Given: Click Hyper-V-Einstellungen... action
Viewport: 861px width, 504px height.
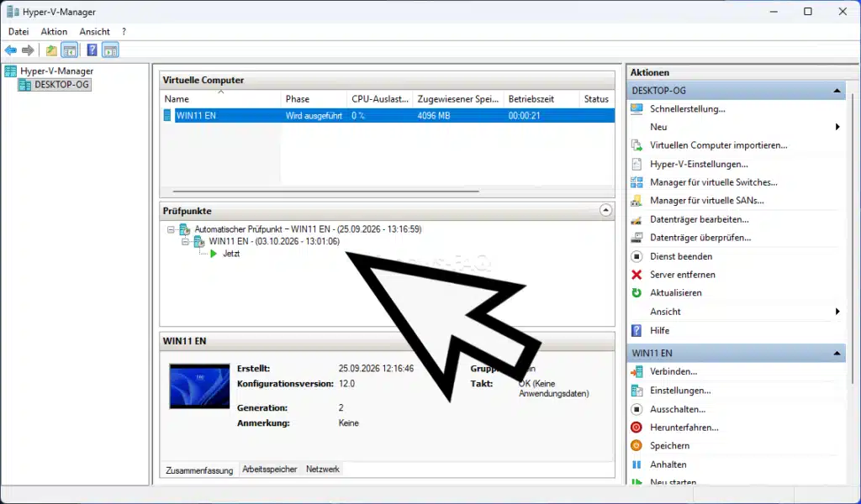Looking at the screenshot, I should click(x=699, y=164).
